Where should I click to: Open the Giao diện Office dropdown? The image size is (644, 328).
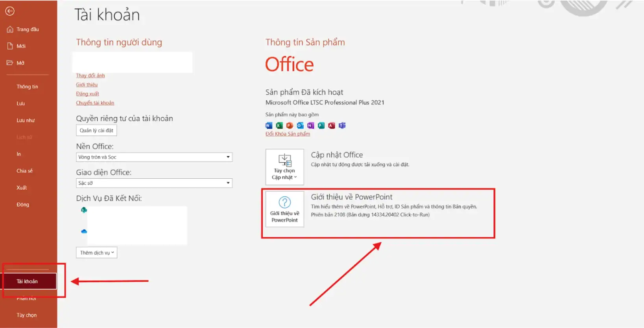(154, 183)
